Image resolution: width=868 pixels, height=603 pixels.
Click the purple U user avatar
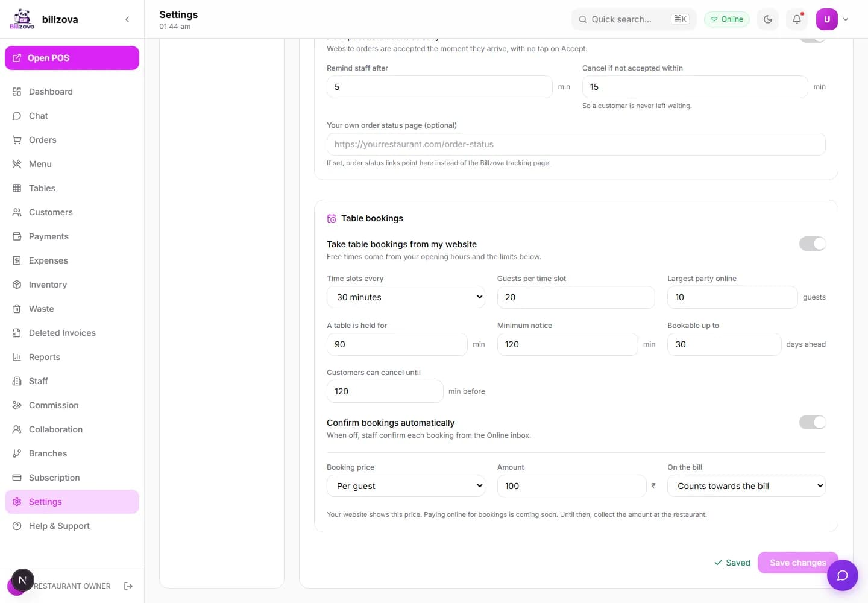pos(827,19)
